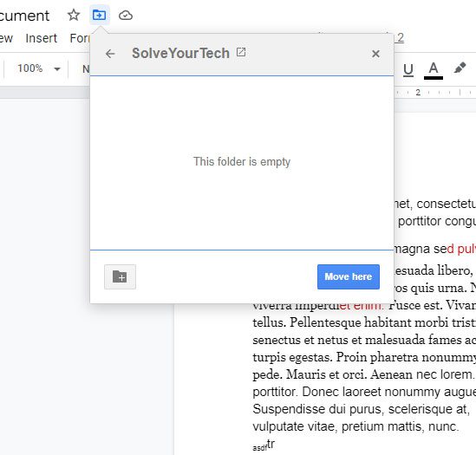Image resolution: width=476 pixels, height=455 pixels.
Task: Click the Move to folder icon
Action: tap(99, 15)
